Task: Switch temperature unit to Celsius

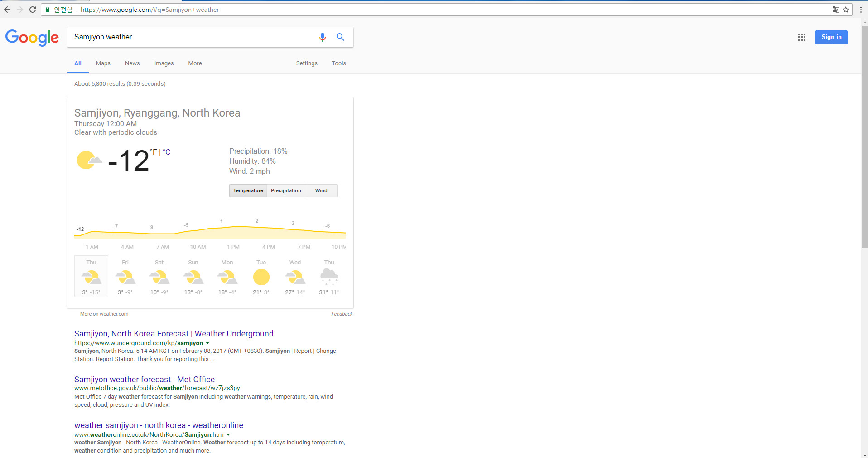Action: pyautogui.click(x=167, y=152)
